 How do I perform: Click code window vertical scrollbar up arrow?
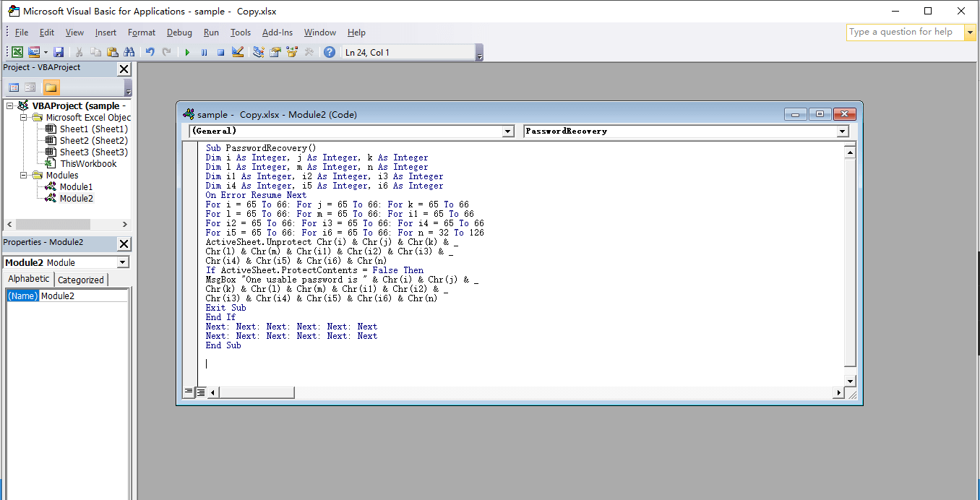click(850, 152)
